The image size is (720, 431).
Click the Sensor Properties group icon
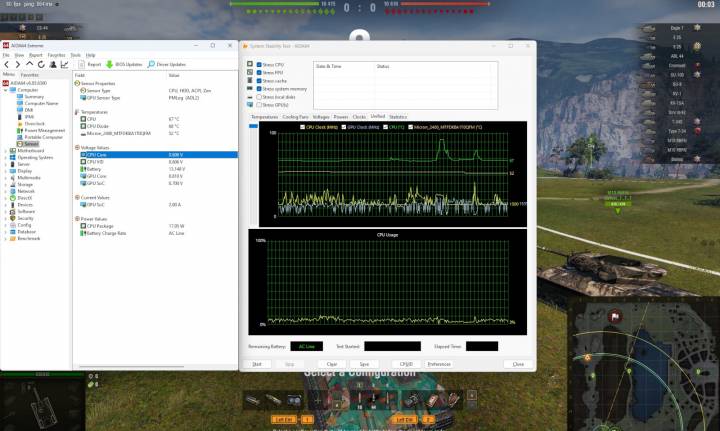tap(77, 84)
